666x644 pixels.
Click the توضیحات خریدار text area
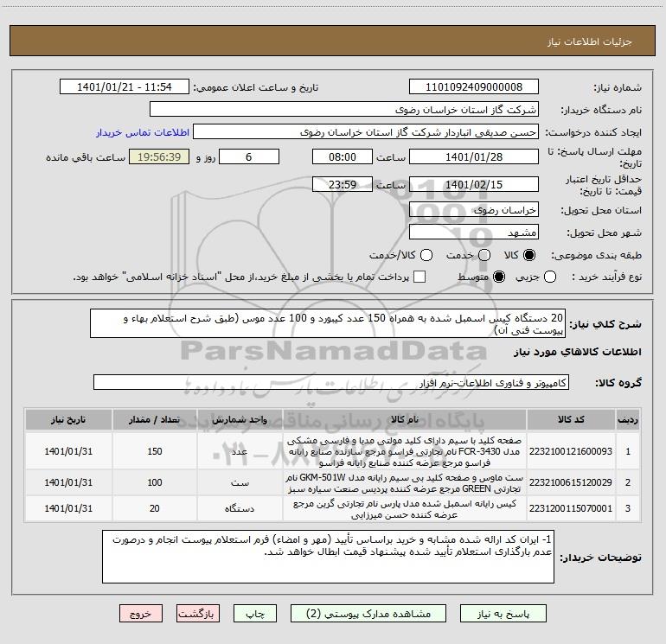pos(328,557)
